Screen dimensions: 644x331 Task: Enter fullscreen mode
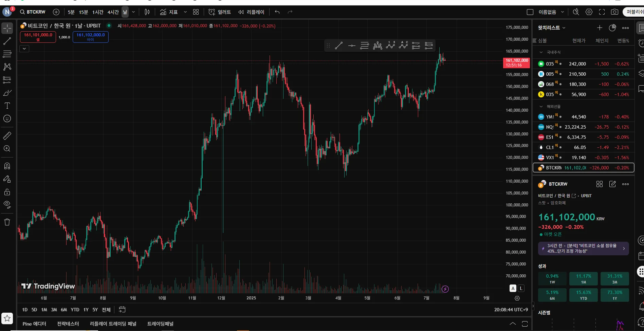602,12
